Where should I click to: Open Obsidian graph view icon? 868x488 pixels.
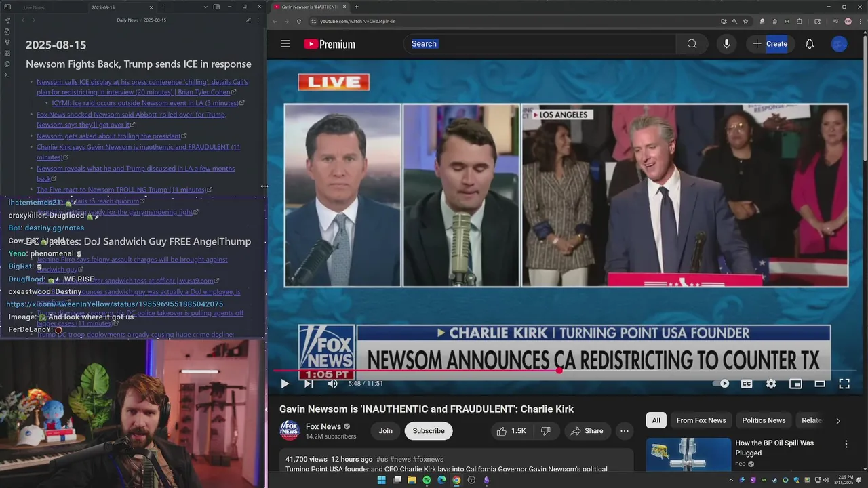coord(7,42)
